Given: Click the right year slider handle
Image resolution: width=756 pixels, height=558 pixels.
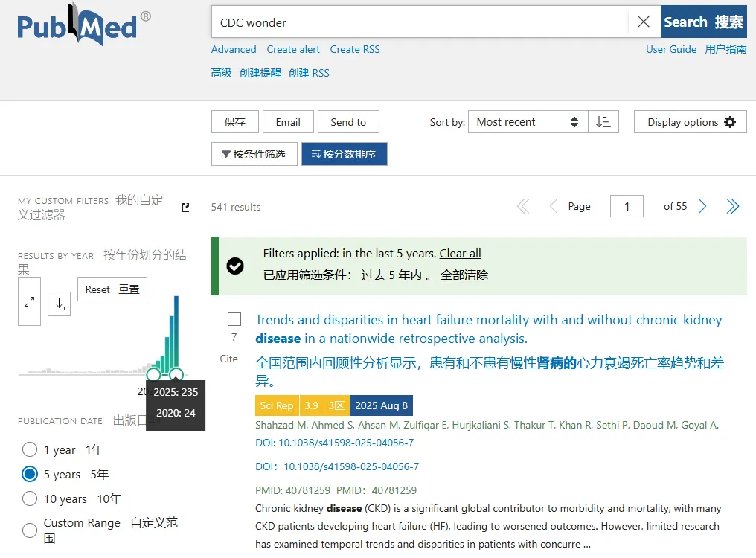Looking at the screenshot, I should point(176,374).
